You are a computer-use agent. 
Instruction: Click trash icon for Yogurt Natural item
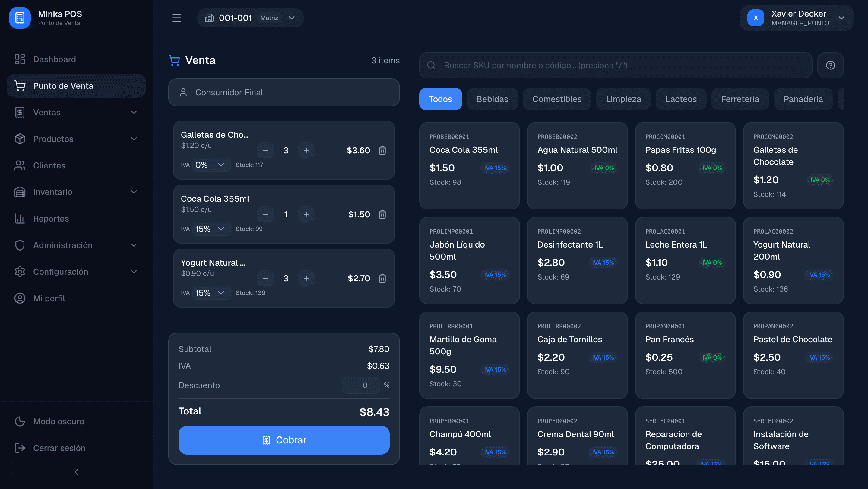coord(382,279)
